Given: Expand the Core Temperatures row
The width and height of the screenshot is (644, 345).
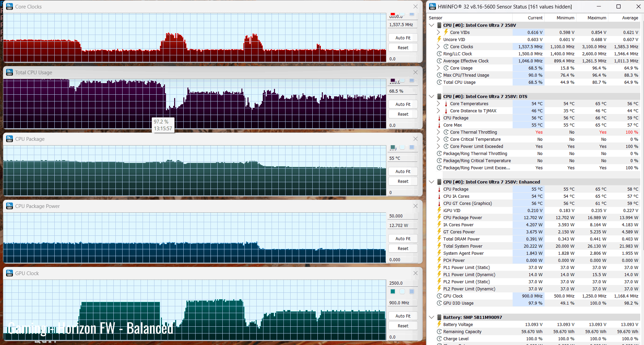Looking at the screenshot, I should click(438, 103).
